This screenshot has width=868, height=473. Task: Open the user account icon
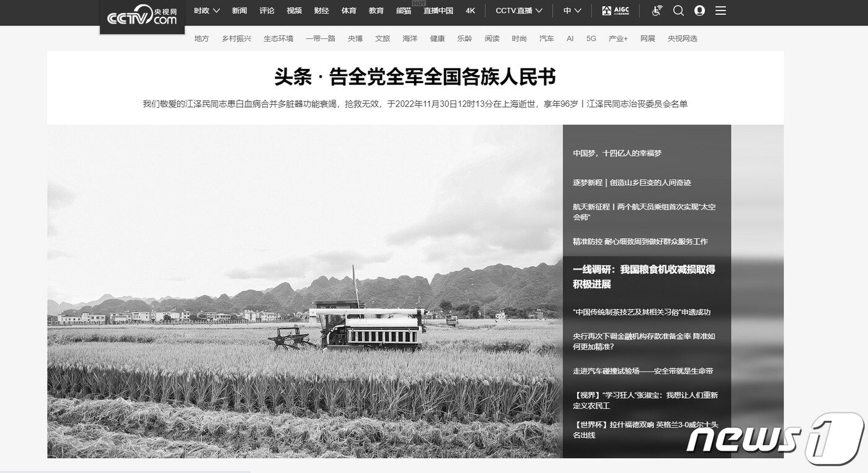click(699, 11)
